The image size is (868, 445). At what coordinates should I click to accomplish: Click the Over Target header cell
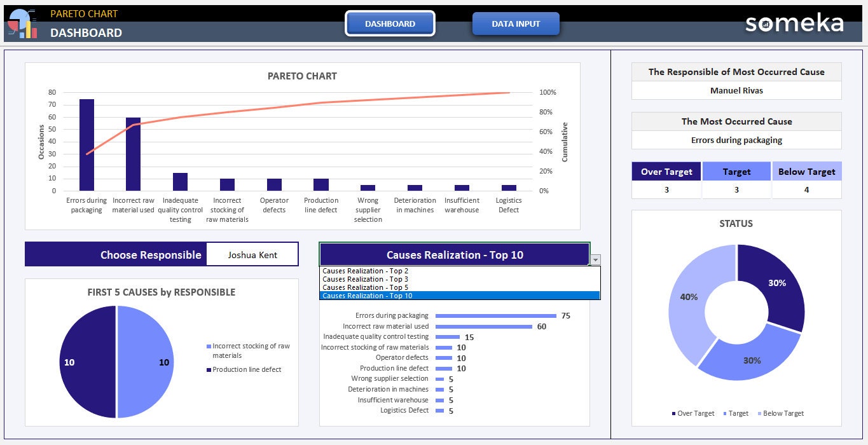point(666,172)
